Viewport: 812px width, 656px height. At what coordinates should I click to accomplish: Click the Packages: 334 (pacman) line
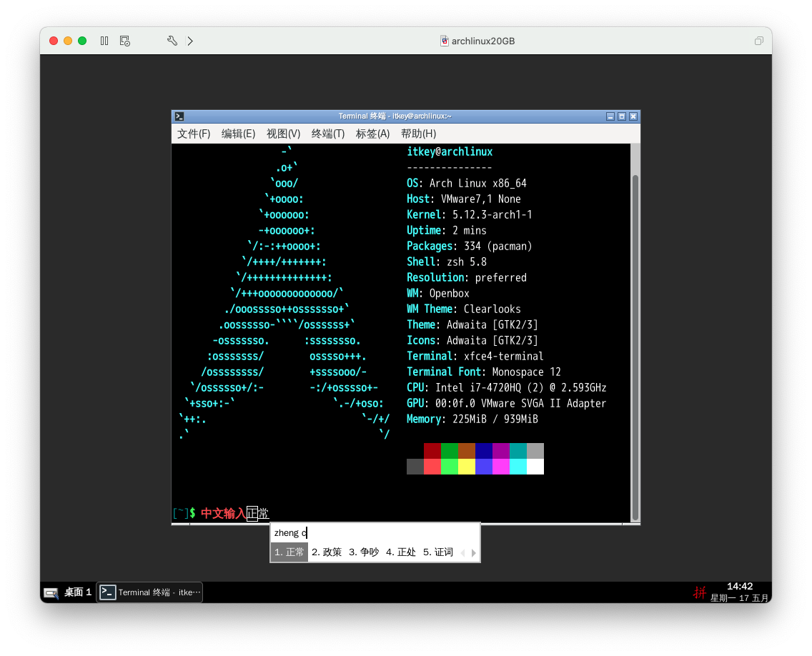[469, 246]
